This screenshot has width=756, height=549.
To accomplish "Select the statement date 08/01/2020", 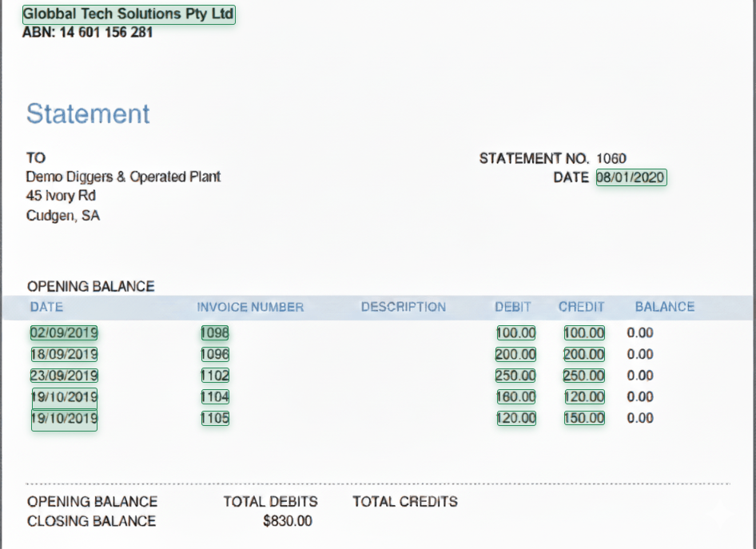I will (x=631, y=177).
